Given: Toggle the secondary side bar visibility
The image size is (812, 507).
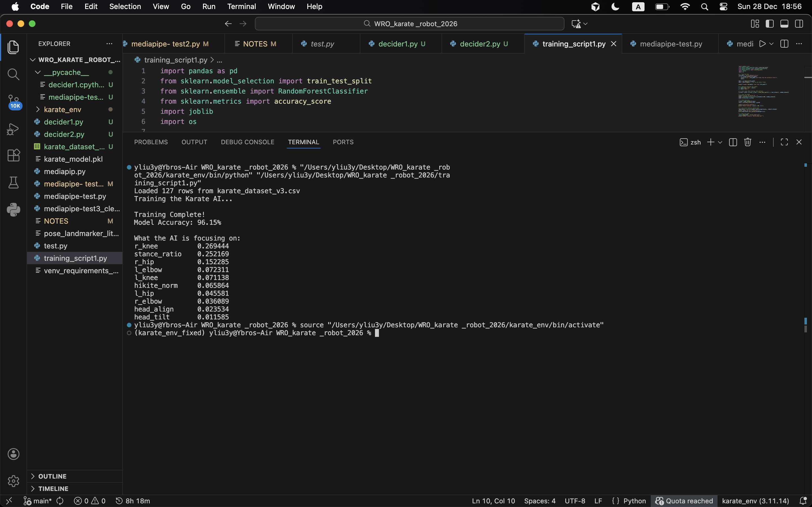Looking at the screenshot, I should (x=799, y=24).
